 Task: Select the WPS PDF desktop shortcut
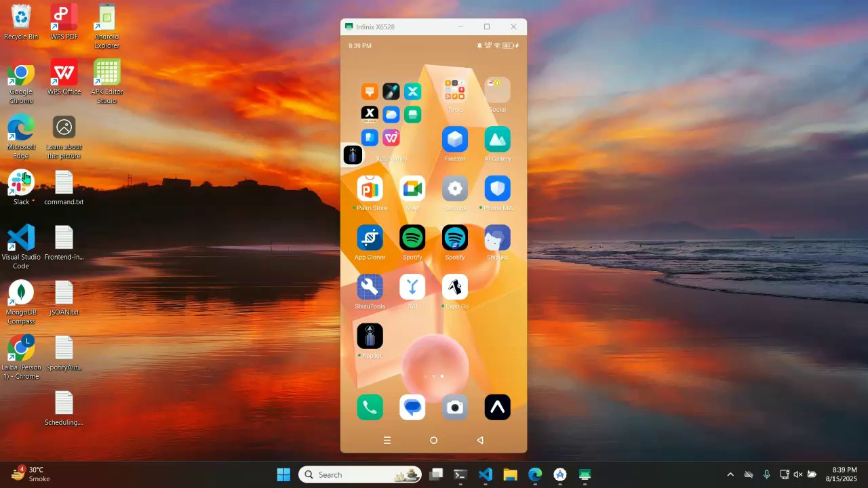click(x=64, y=22)
